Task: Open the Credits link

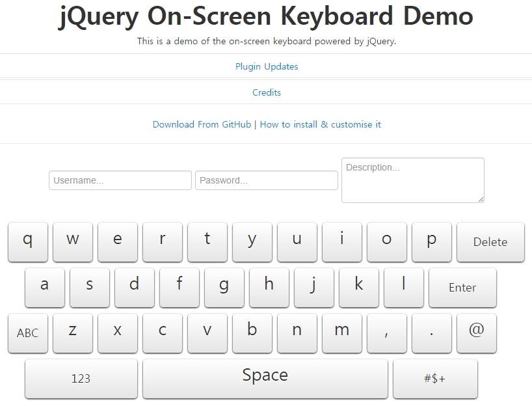Action: point(267,92)
